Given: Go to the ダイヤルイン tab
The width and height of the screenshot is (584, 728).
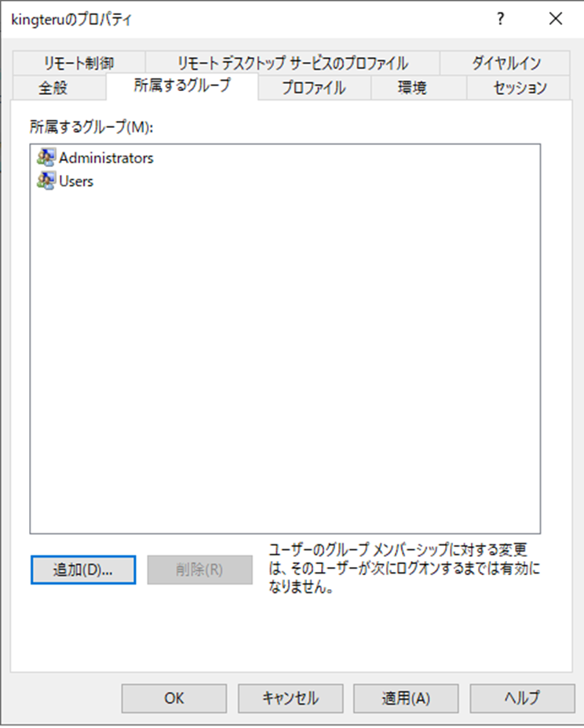Looking at the screenshot, I should coord(506,63).
